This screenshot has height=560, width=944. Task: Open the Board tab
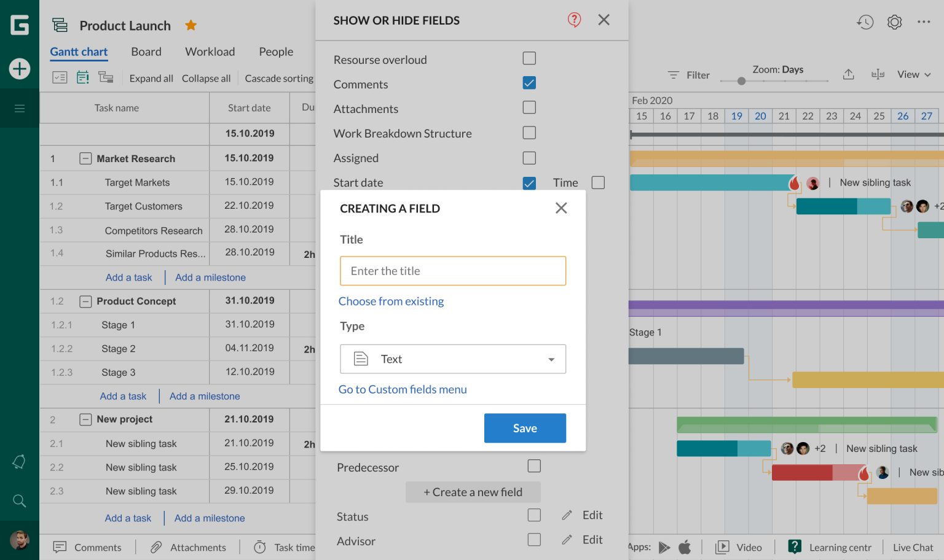146,52
